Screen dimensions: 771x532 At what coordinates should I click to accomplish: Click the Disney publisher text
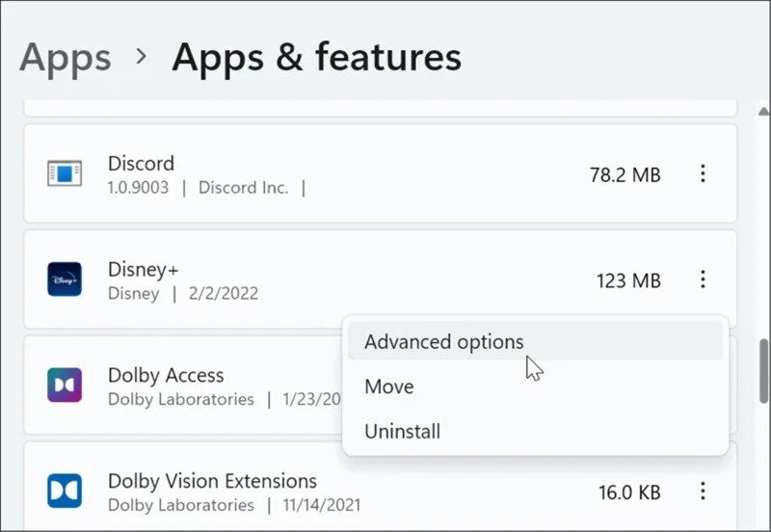133,294
